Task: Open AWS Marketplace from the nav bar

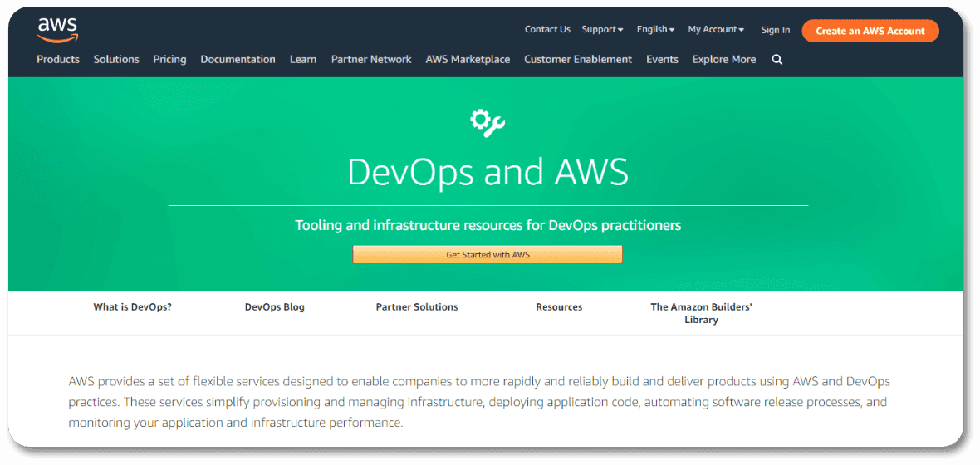Action: (x=468, y=60)
